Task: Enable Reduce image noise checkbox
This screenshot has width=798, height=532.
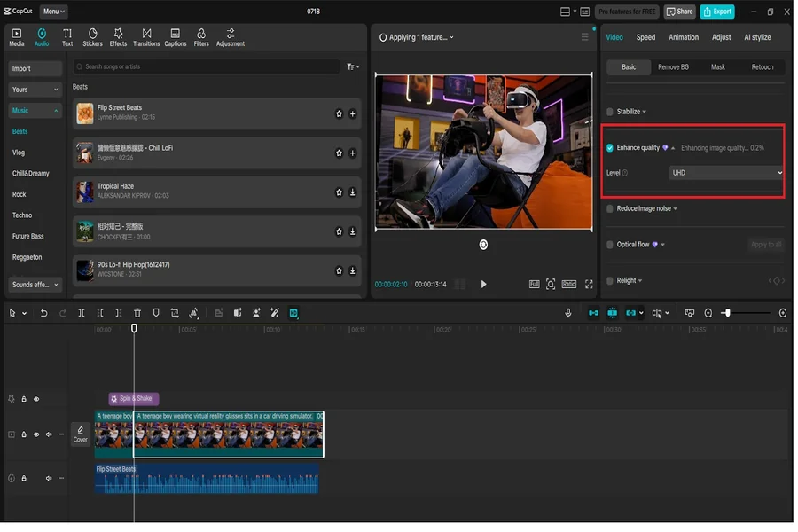Action: (610, 209)
